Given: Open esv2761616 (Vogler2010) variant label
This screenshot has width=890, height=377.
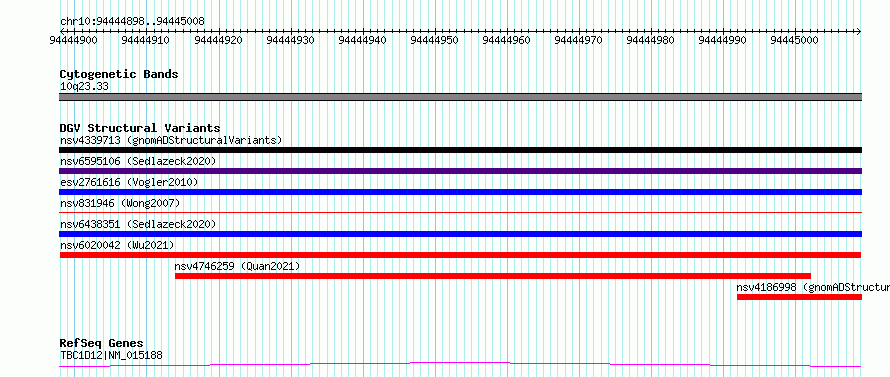Looking at the screenshot, I should tap(129, 182).
